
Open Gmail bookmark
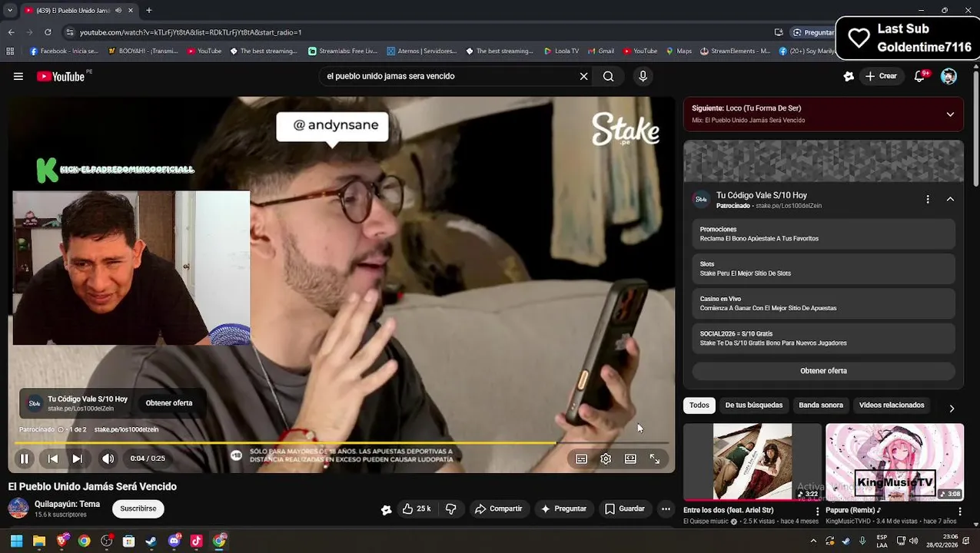point(600,51)
